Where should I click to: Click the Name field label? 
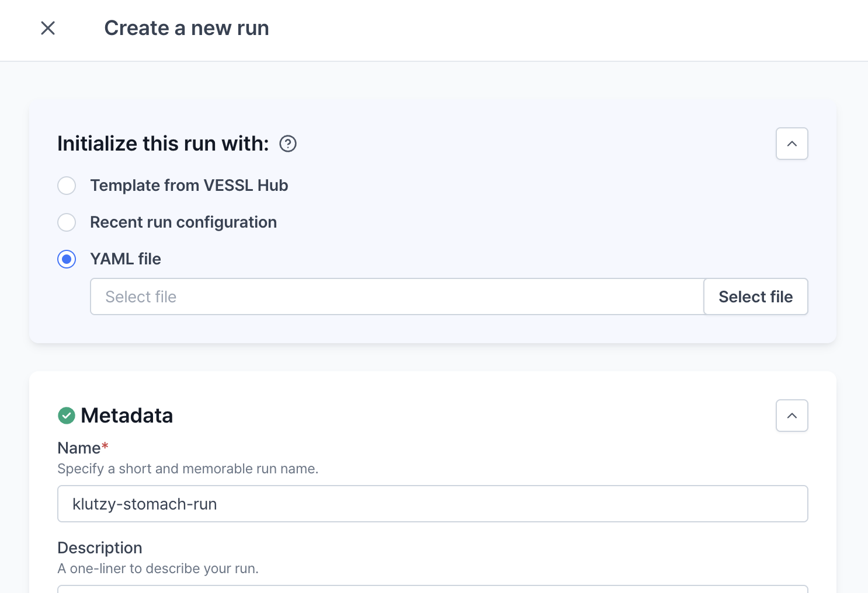(x=79, y=448)
